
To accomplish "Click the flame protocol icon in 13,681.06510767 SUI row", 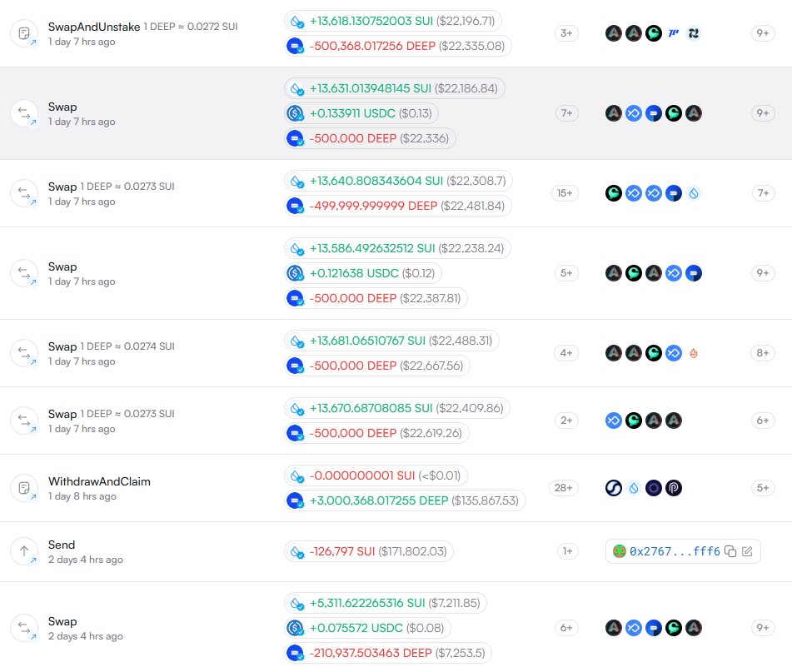I will [694, 353].
